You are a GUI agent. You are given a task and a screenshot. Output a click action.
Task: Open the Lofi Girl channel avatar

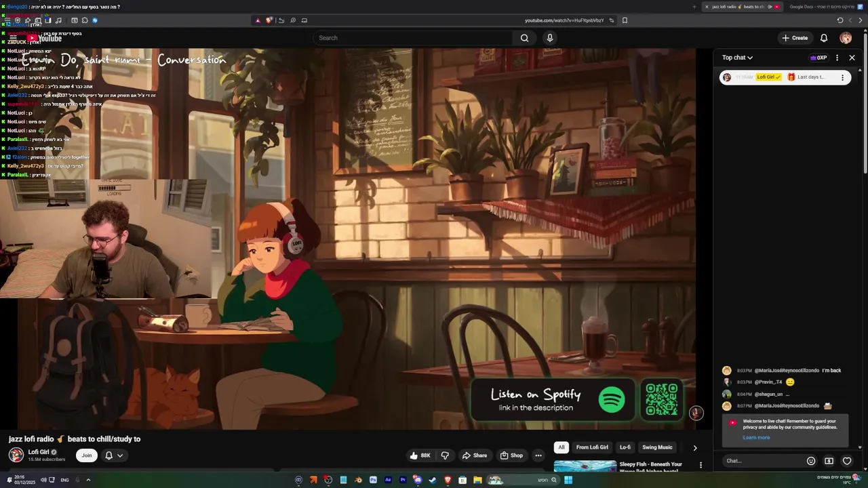pos(16,455)
